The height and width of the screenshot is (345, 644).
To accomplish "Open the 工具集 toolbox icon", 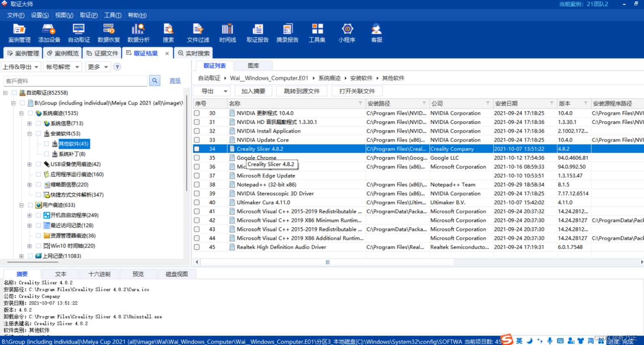I will (317, 33).
